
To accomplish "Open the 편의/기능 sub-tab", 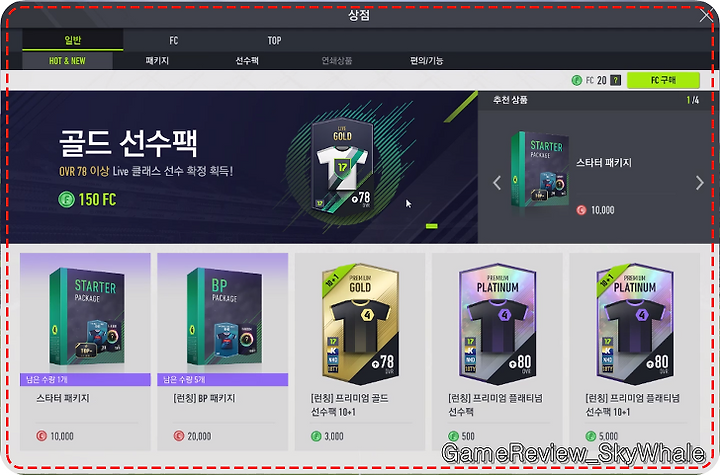I will click(427, 61).
